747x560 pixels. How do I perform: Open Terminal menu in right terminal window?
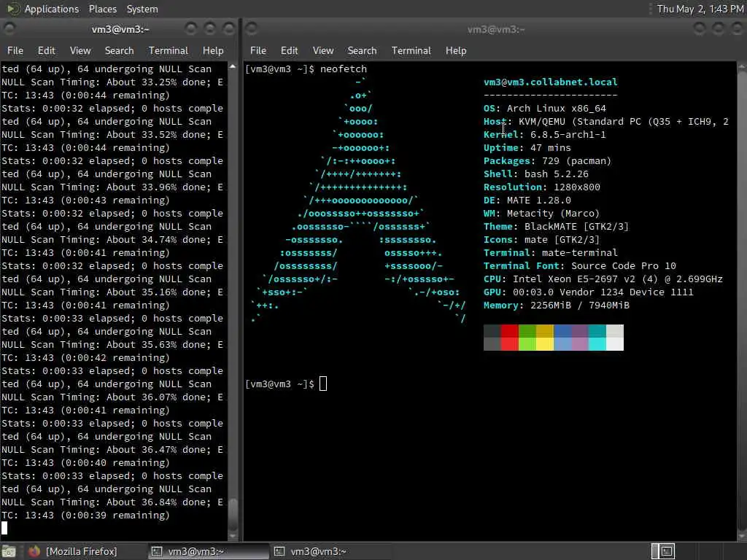pyautogui.click(x=411, y=50)
